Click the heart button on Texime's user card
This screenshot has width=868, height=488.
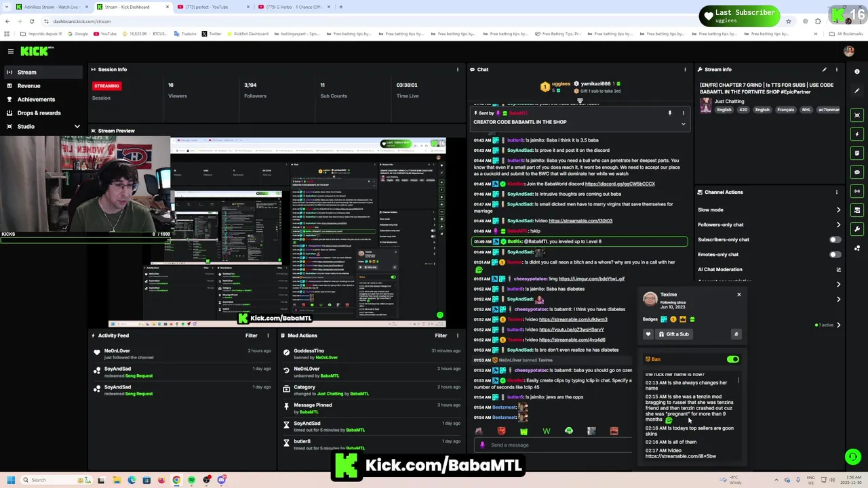coord(648,334)
